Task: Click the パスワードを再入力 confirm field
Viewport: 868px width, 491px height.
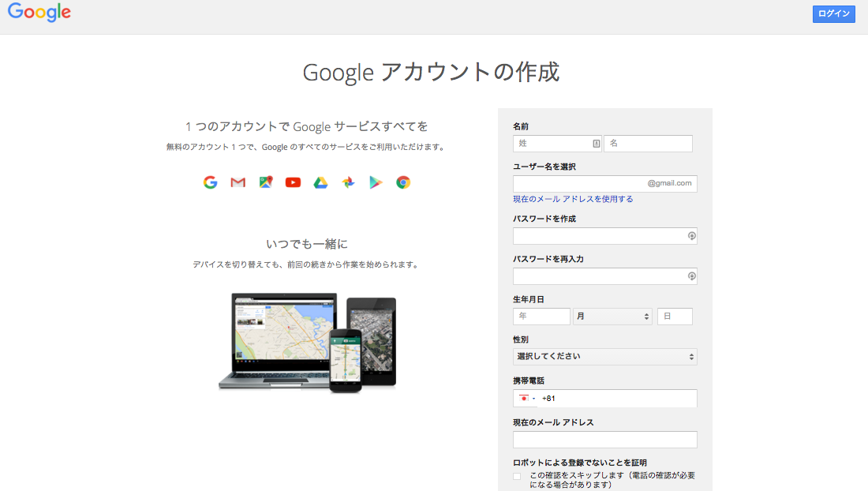Action: 604,276
